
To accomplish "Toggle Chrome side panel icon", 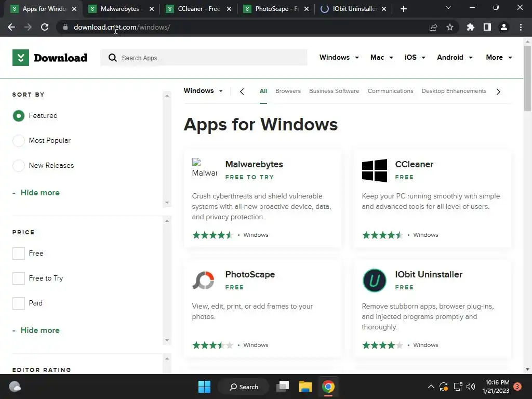I will tap(487, 27).
